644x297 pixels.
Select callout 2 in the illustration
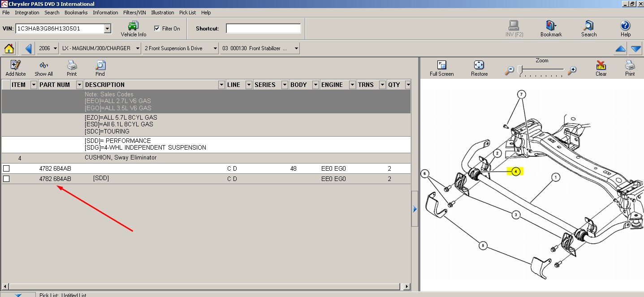[x=497, y=154]
